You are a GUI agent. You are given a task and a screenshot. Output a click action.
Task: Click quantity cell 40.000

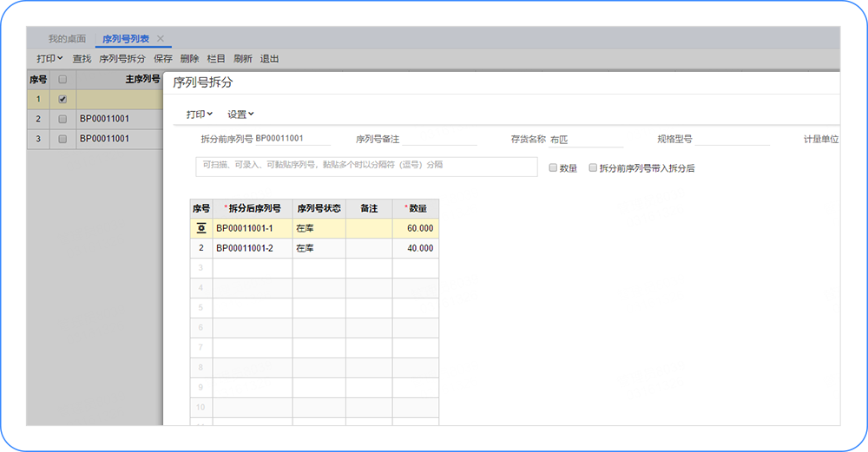416,248
